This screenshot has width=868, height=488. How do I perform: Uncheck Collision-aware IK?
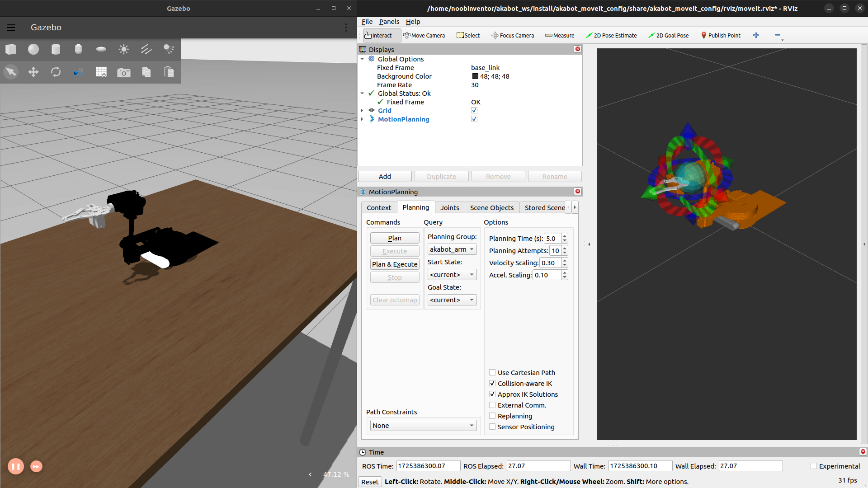point(492,384)
